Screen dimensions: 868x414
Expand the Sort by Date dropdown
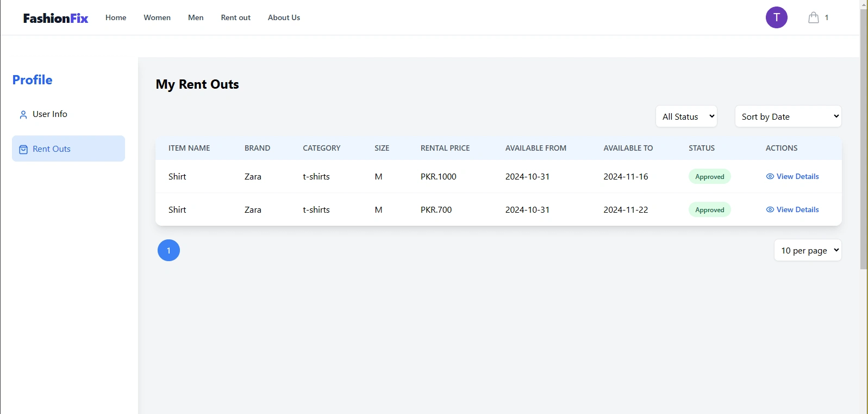tap(788, 116)
